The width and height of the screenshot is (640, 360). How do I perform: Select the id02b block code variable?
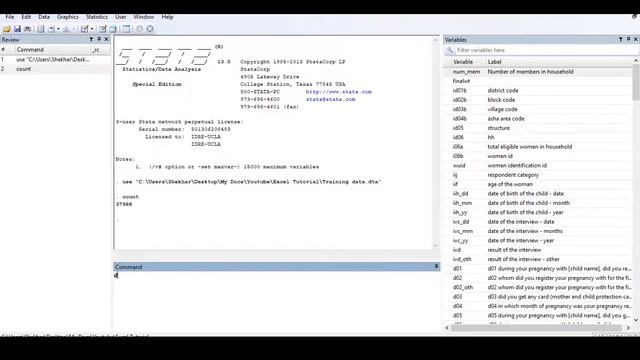click(x=538, y=100)
